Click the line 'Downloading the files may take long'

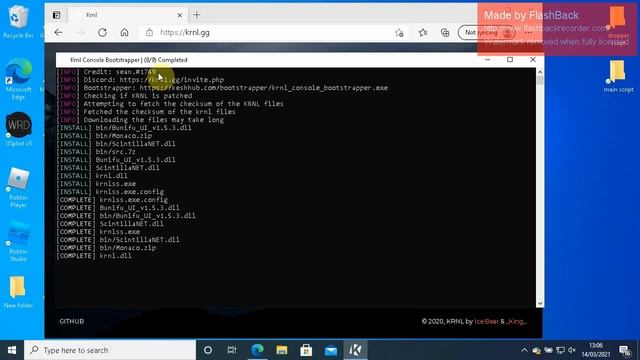click(153, 120)
